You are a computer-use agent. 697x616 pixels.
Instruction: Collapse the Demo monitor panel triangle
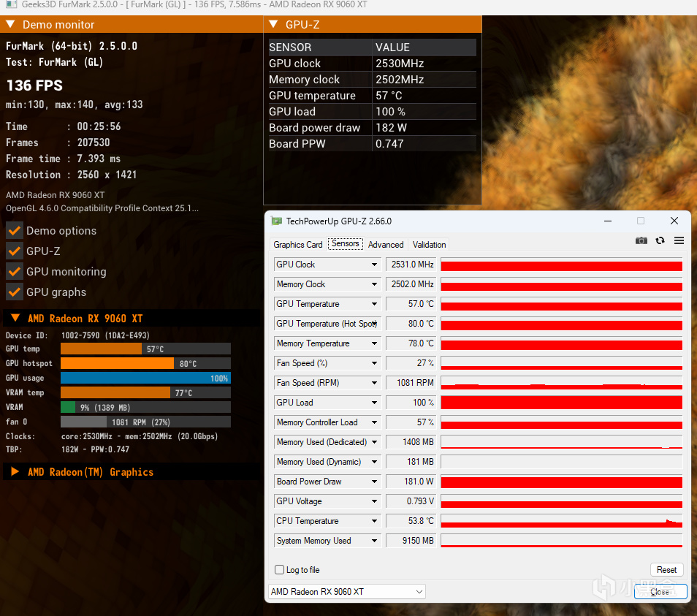11,24
